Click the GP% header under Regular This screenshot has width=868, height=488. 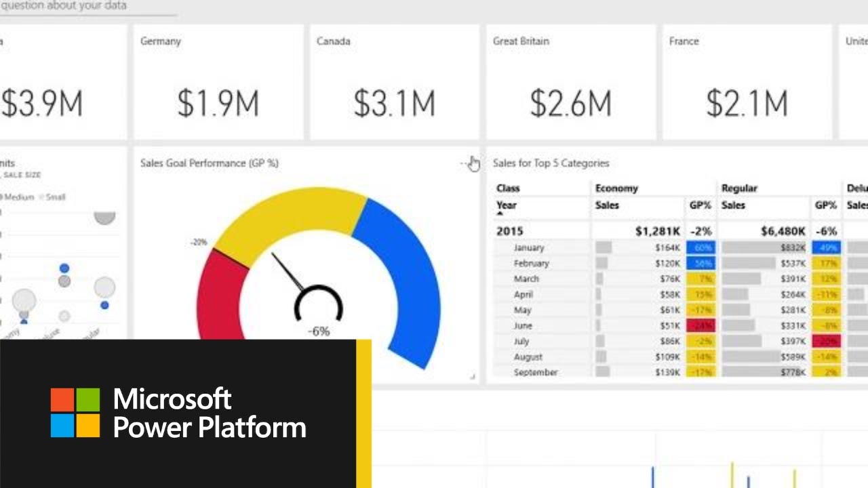tap(826, 205)
